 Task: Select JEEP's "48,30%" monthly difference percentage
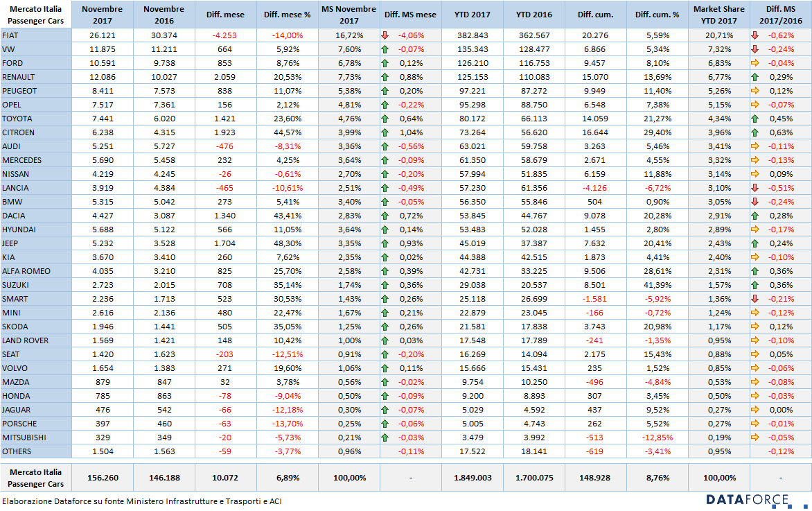288,243
